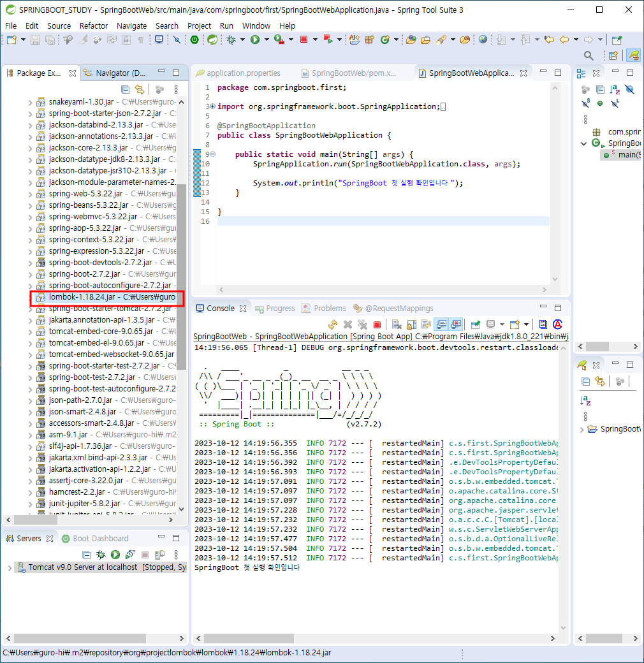The height and width of the screenshot is (663, 644).
Task: Toggle Scroll Lock in Console
Action: 411,324
